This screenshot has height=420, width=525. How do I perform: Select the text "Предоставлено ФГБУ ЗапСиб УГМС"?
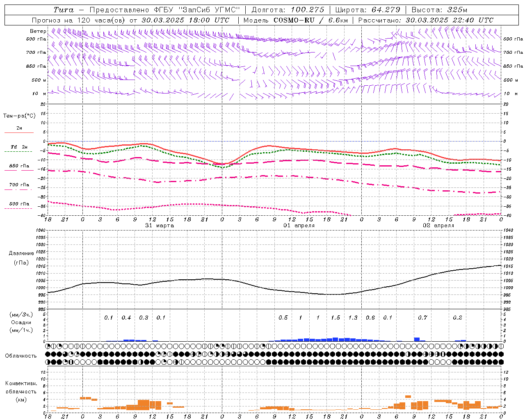pos(164,10)
